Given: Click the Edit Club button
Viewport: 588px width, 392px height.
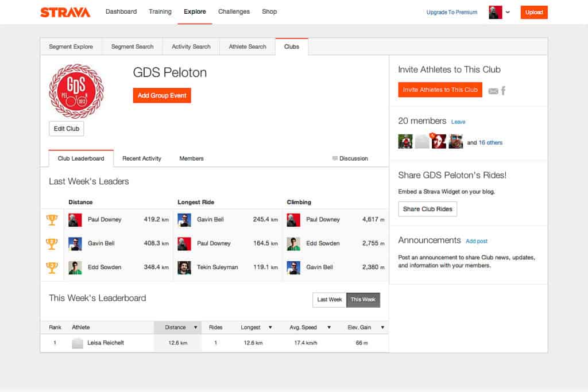Looking at the screenshot, I should click(x=67, y=129).
